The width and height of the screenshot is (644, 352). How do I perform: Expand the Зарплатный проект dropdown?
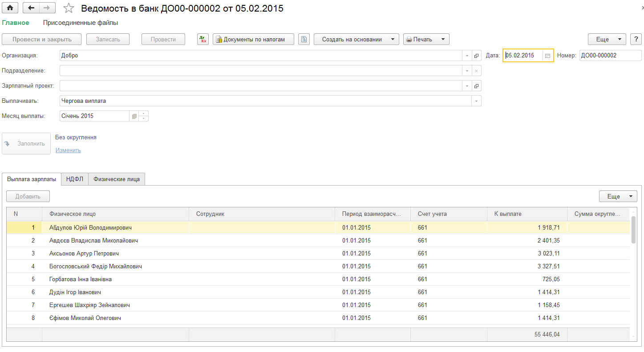[x=467, y=86]
